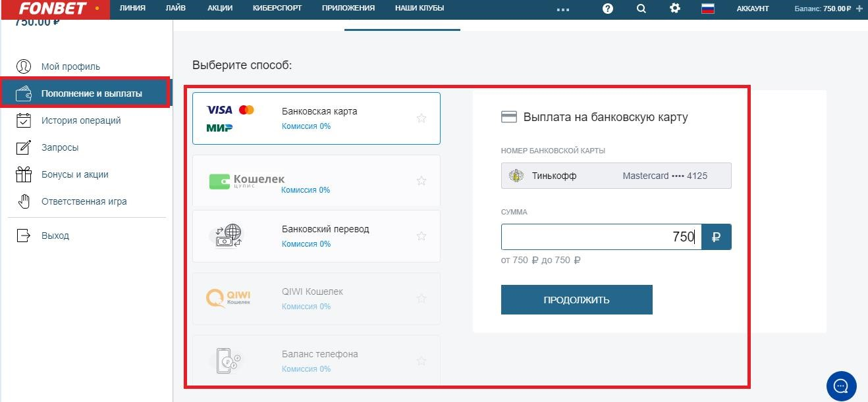Click 'Комиссия 0%' under Банковский перевод
The height and width of the screenshot is (402, 868).
point(306,244)
